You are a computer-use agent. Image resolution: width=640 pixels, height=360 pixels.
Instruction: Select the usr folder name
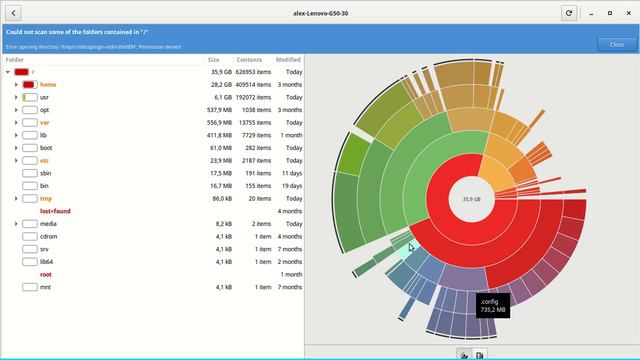pos(44,97)
